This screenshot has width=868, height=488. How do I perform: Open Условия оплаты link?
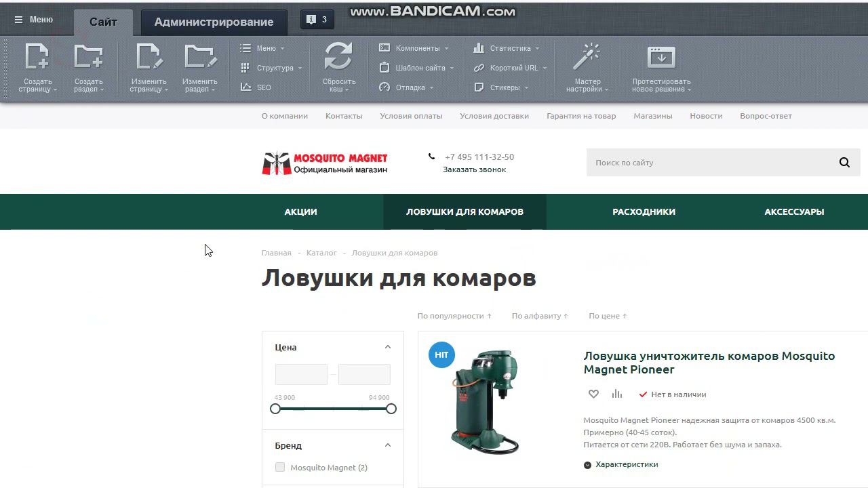coord(411,116)
